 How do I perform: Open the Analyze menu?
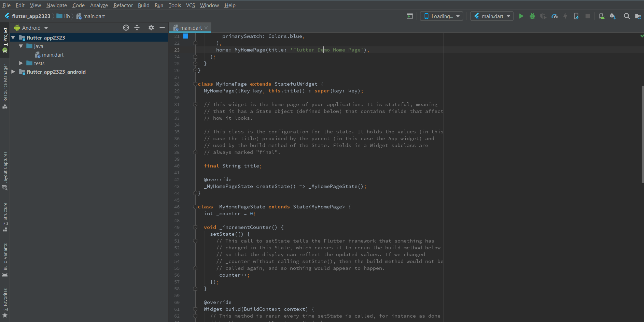pyautogui.click(x=99, y=5)
